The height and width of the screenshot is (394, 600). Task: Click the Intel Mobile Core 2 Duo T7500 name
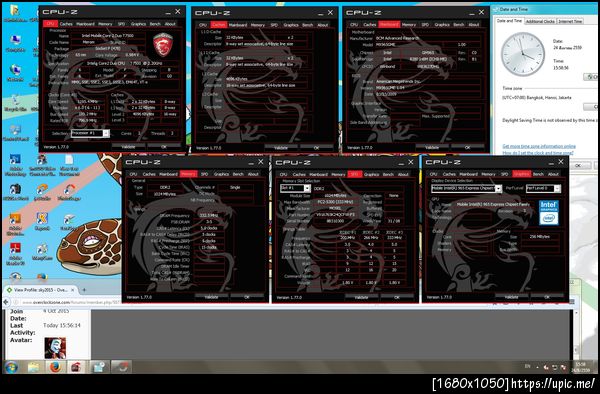108,36
